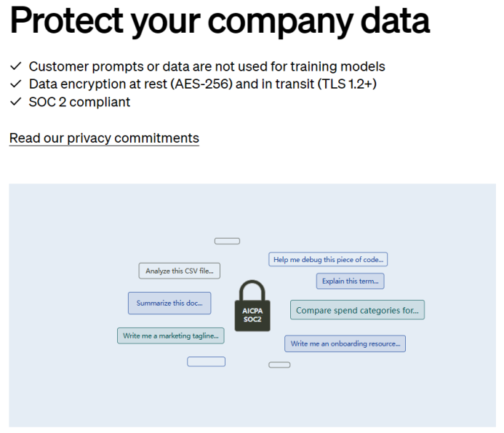
Task: Select the Summarize this doc prompt chip
Action: click(169, 303)
